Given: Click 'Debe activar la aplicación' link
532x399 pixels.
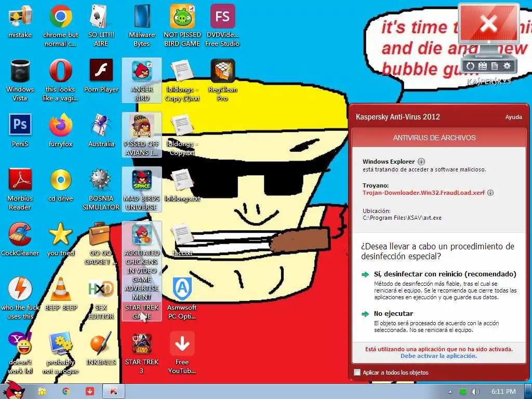Looking at the screenshot, I should 438,356.
